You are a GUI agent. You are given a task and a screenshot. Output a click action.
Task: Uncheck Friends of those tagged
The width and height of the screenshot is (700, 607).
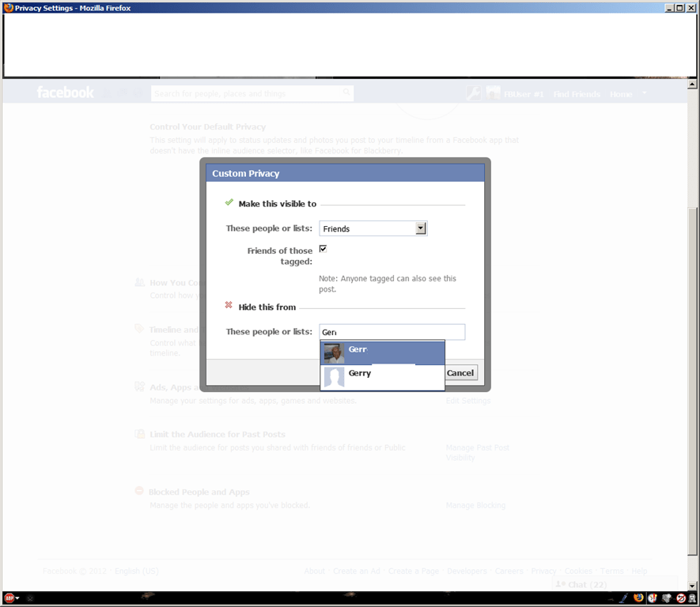323,248
